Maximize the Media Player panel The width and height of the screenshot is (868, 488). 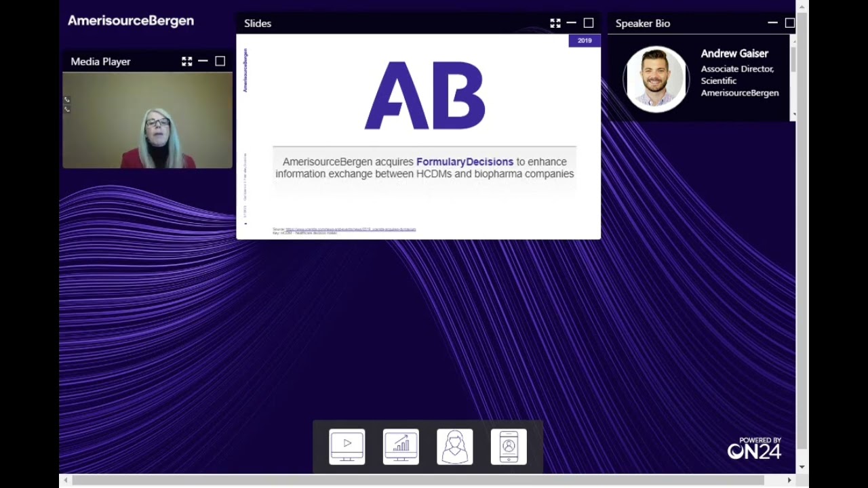point(220,62)
